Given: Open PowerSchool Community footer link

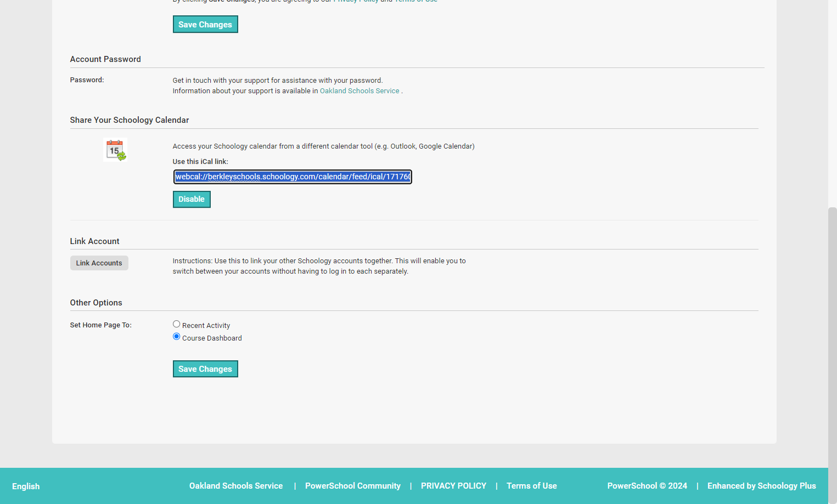Looking at the screenshot, I should click(x=353, y=486).
